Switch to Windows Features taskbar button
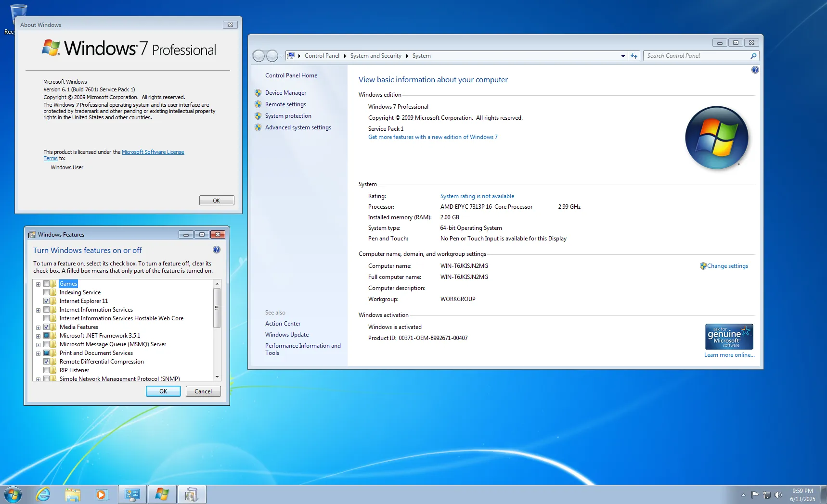Image resolution: width=827 pixels, height=504 pixels. pos(192,494)
